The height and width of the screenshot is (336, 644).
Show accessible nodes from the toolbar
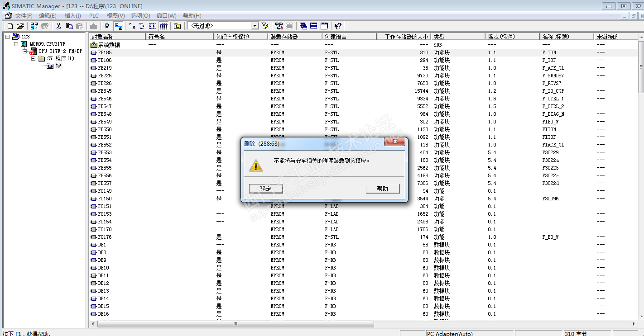pyautogui.click(x=34, y=26)
